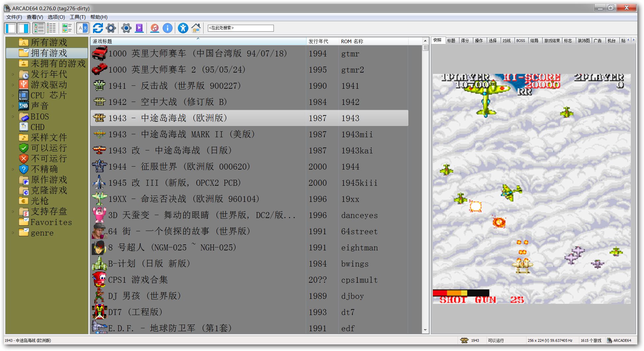Click the refresh game list icon
Image resolution: width=644 pixels, height=351 pixels.
tap(98, 28)
